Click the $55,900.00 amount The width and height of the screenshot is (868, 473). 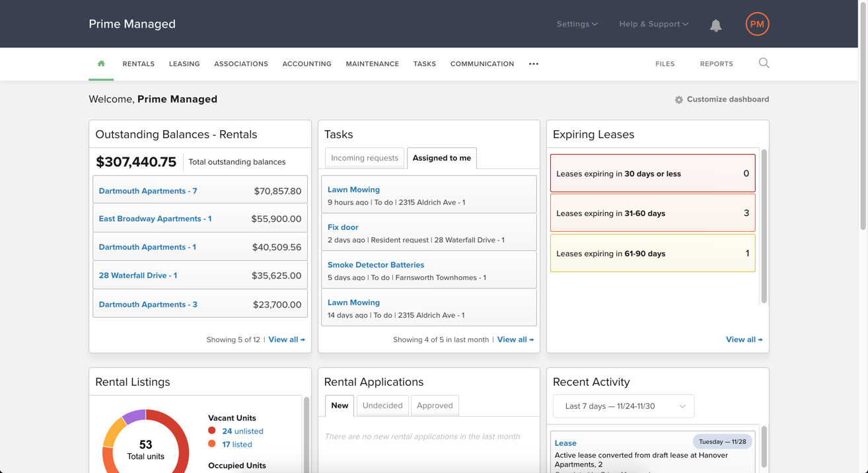(x=276, y=219)
